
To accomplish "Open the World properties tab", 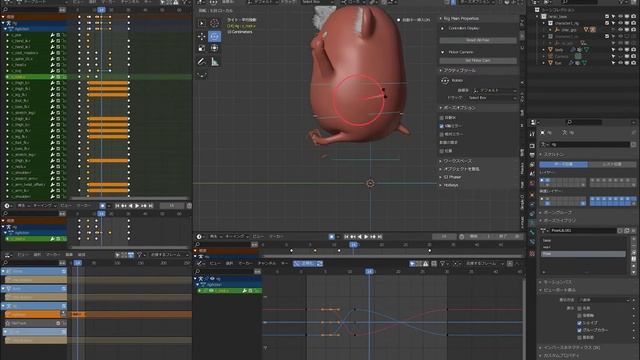I will 532,184.
